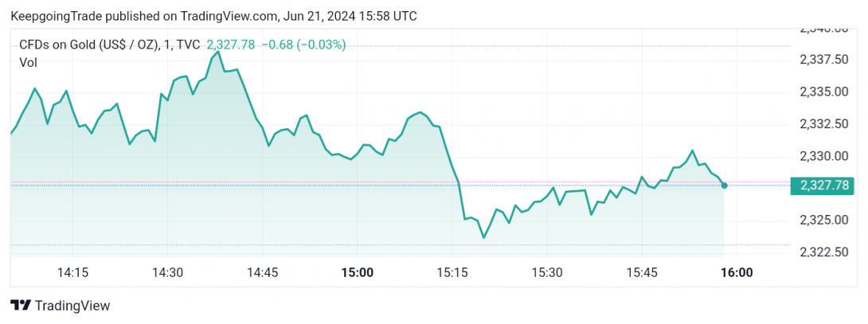This screenshot has height=324, width=868.
Task: Click the 15:30 time axis label
Action: point(546,272)
